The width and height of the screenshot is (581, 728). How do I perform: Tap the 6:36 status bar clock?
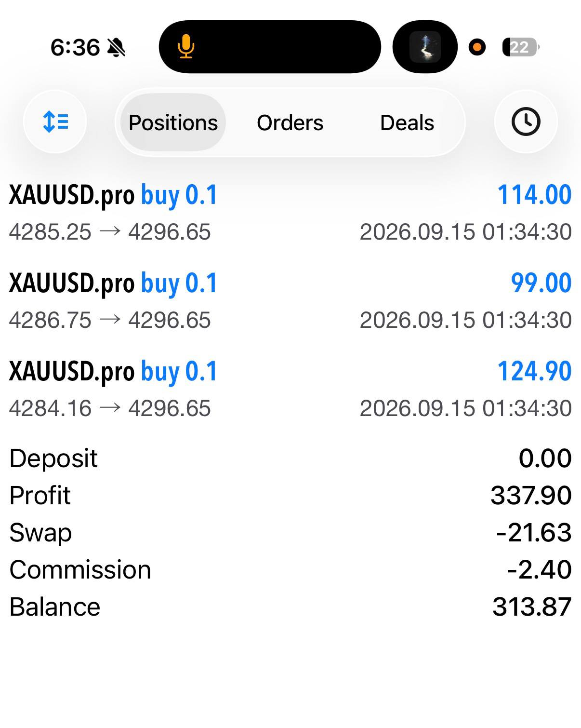pyautogui.click(x=75, y=48)
